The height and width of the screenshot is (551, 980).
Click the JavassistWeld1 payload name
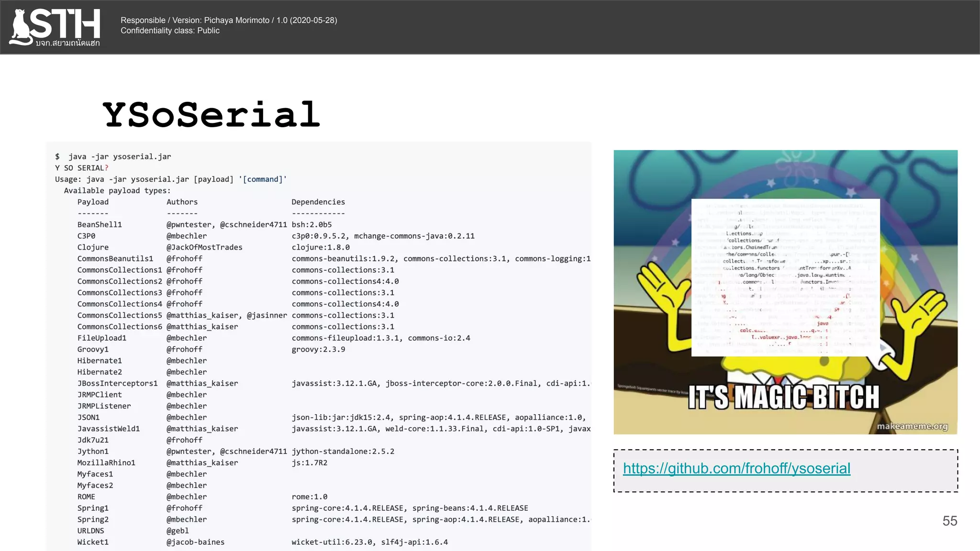tap(109, 429)
